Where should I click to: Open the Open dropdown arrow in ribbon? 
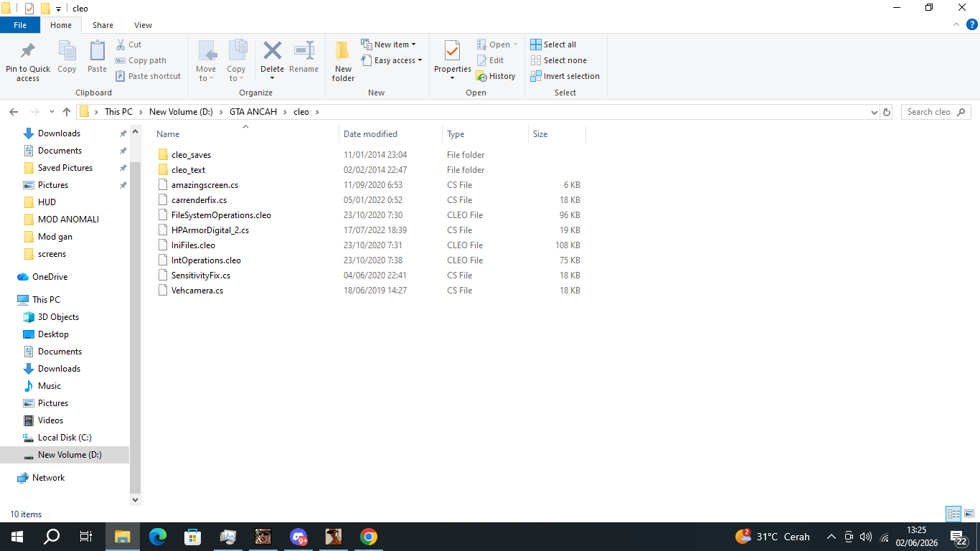515,44
